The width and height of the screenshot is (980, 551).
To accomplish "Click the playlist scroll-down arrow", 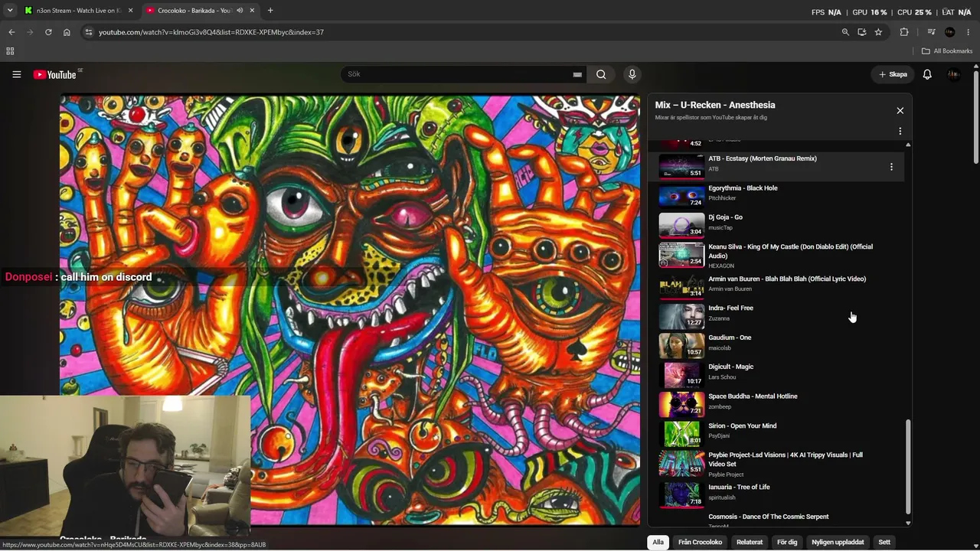I will coord(908,523).
